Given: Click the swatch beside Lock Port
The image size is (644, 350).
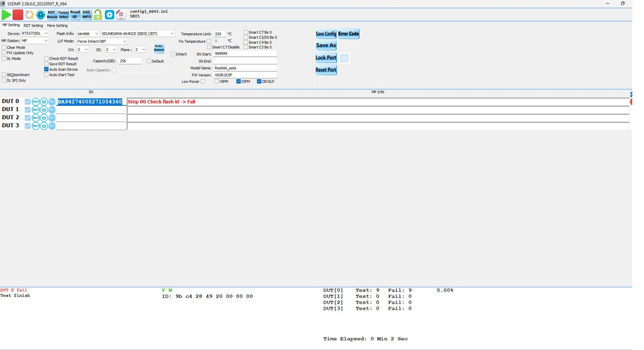Looking at the screenshot, I should 344,58.
